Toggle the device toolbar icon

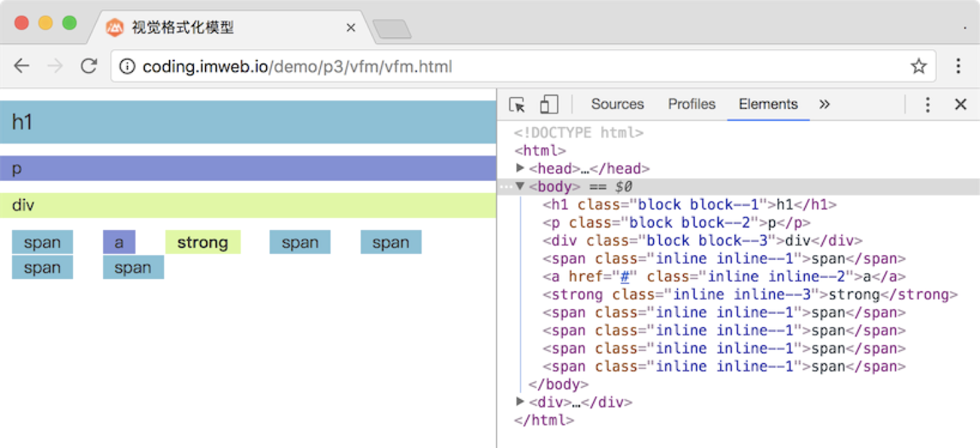[x=549, y=104]
